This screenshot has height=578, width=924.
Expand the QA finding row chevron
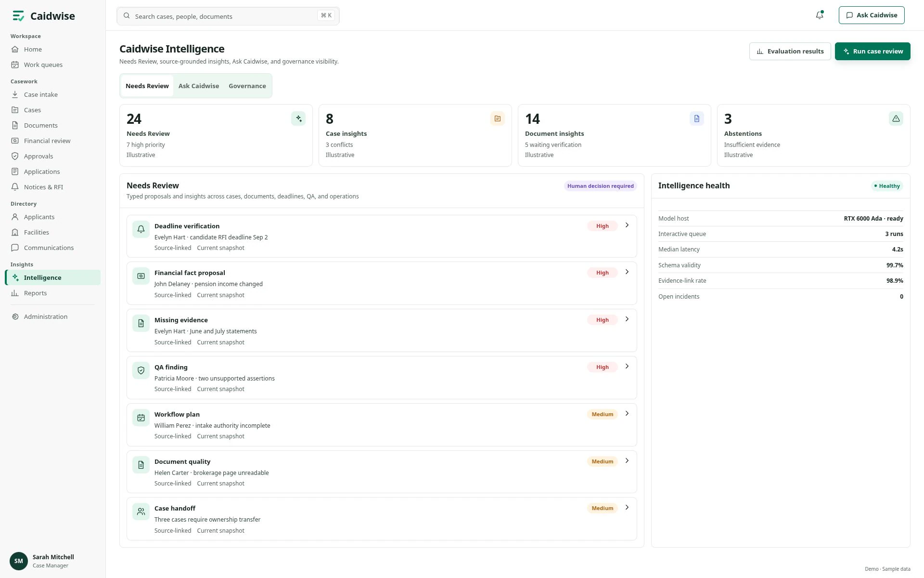pyautogui.click(x=627, y=366)
